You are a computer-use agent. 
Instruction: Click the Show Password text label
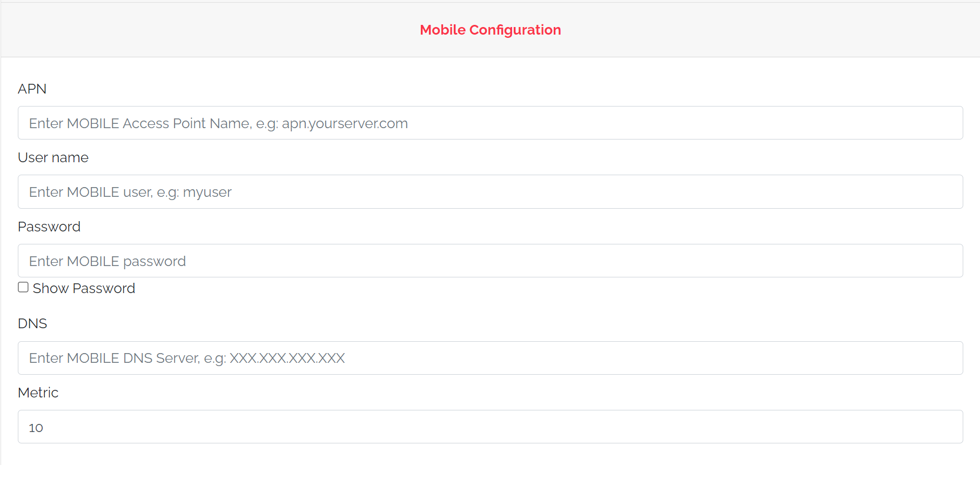[83, 288]
